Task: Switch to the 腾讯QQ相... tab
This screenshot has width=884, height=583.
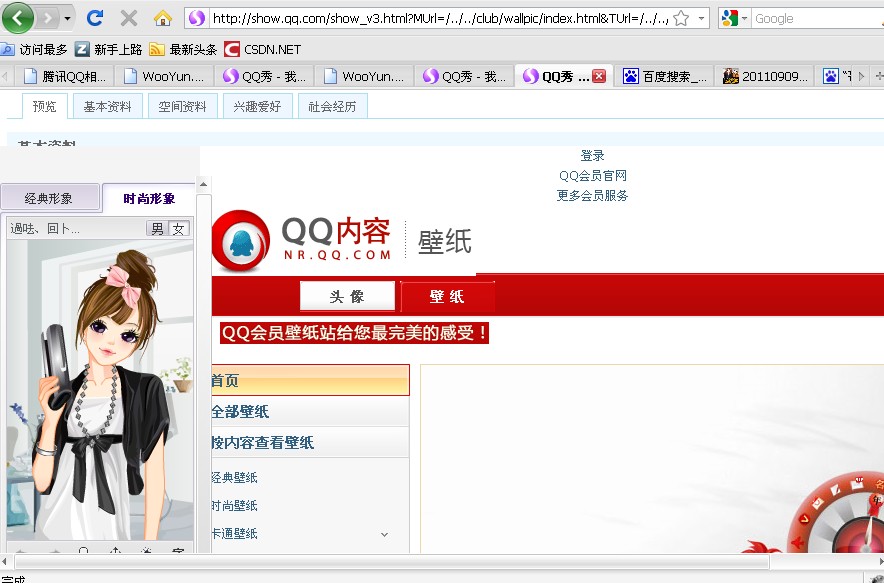Action: 64,76
